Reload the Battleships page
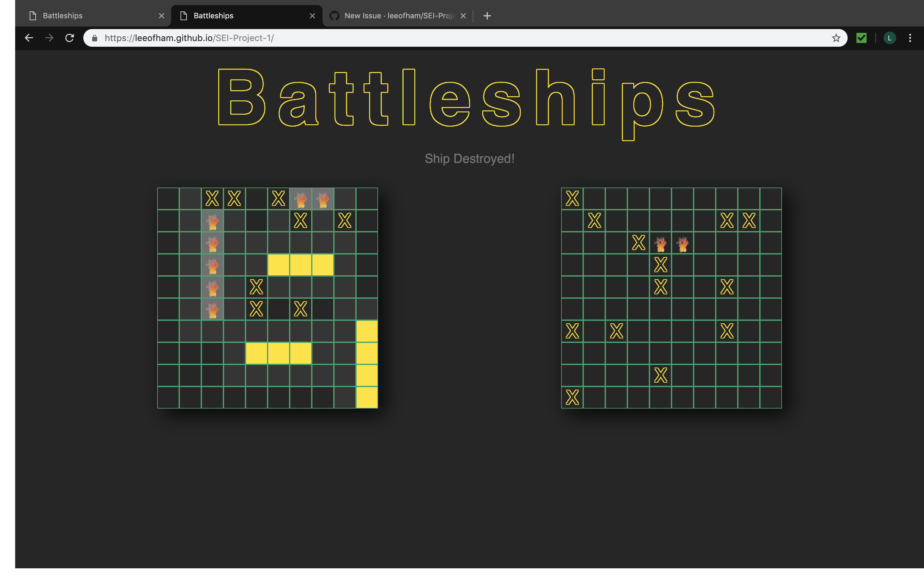This screenshot has width=924, height=586. tap(69, 38)
